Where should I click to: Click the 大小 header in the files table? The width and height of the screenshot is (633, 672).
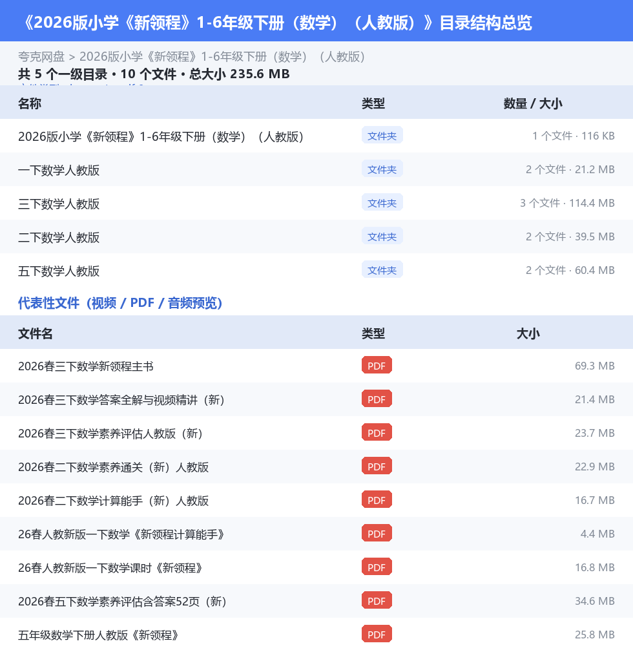pyautogui.click(x=528, y=333)
